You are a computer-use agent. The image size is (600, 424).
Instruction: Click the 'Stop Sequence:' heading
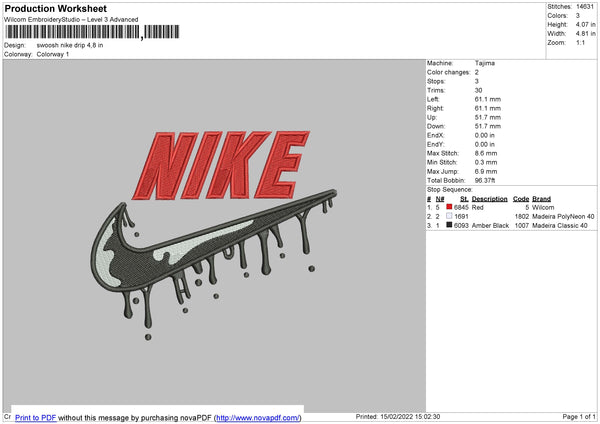coord(450,190)
